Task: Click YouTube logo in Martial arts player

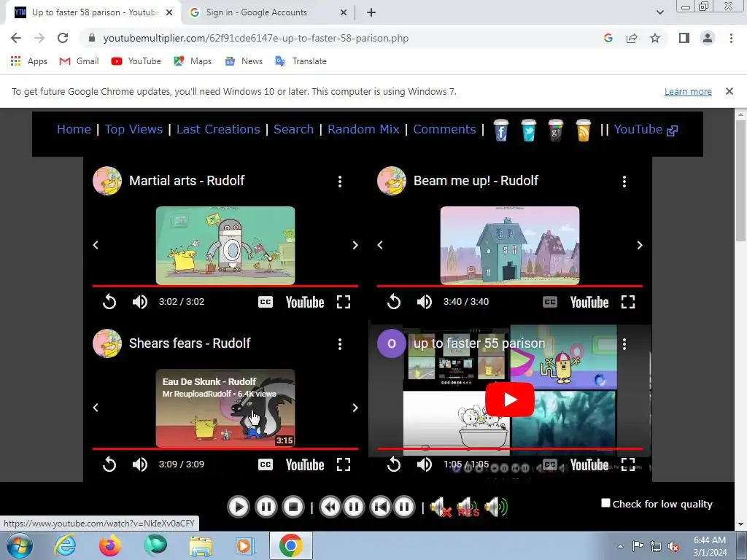Action: click(x=305, y=303)
